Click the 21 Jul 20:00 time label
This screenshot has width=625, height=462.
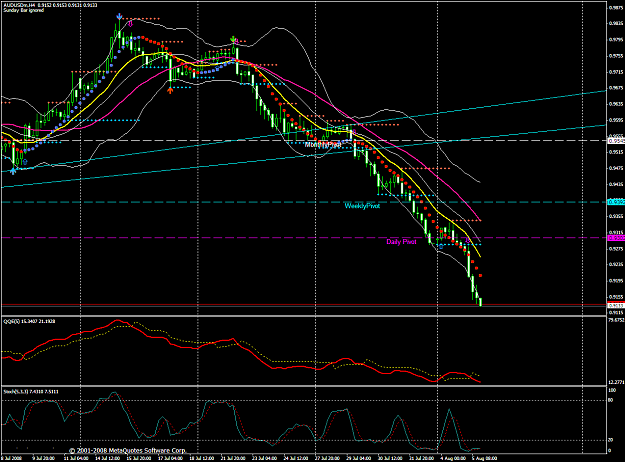pyautogui.click(x=233, y=458)
